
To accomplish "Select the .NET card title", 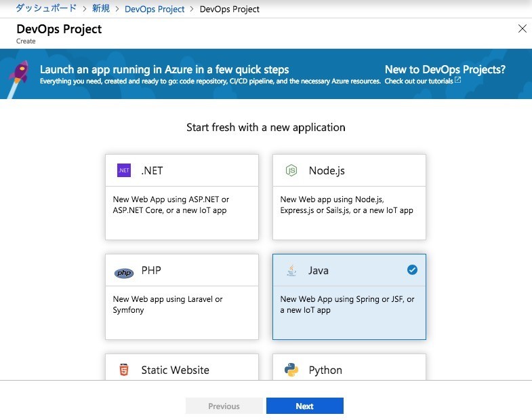I will 152,170.
